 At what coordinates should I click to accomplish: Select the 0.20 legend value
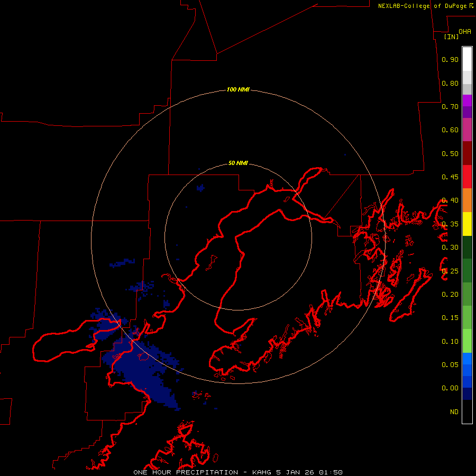coord(450,295)
